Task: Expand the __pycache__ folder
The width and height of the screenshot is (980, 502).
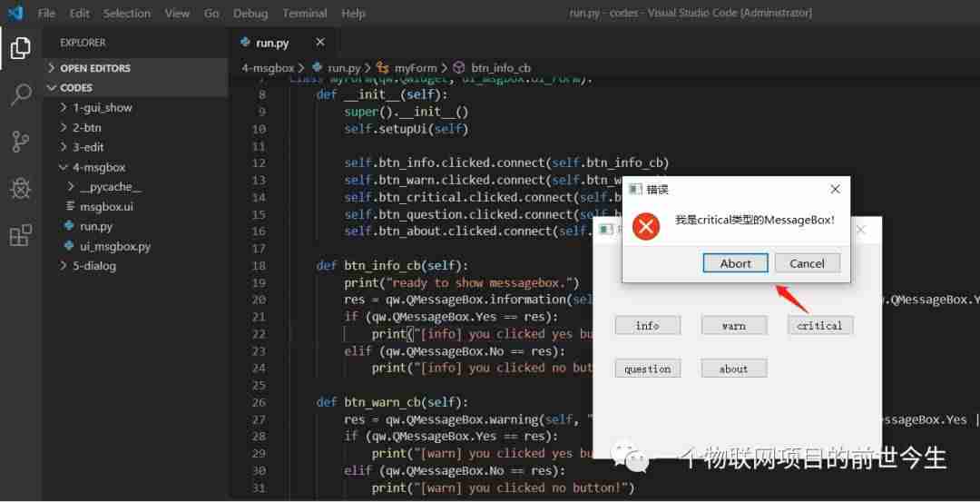Action: tap(135, 187)
